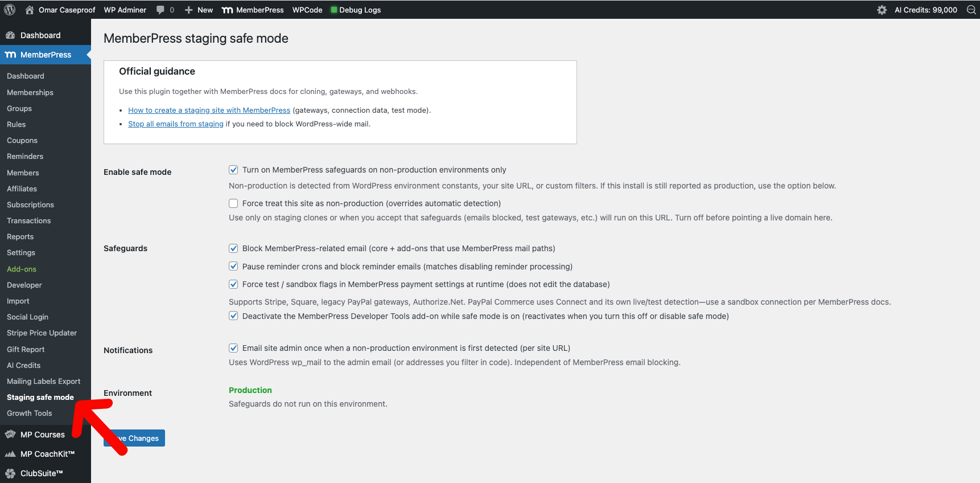This screenshot has height=483, width=980.
Task: Open Reports submenu item
Action: pos(20,236)
